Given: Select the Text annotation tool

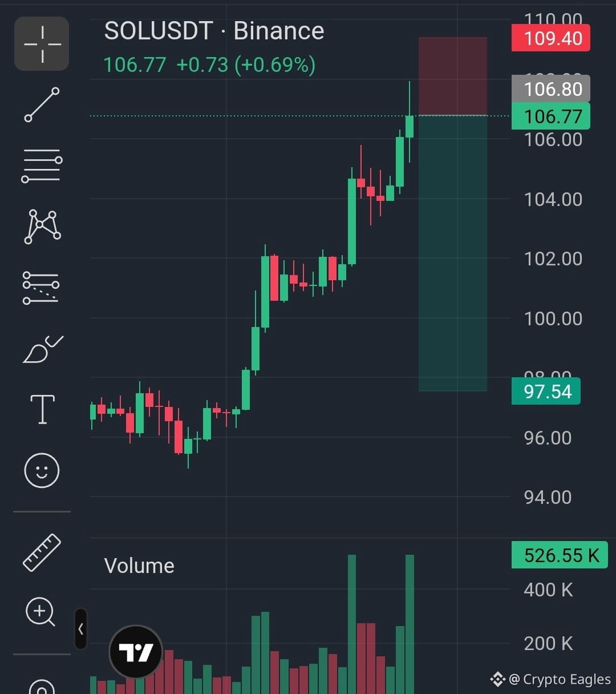Looking at the screenshot, I should (42, 409).
